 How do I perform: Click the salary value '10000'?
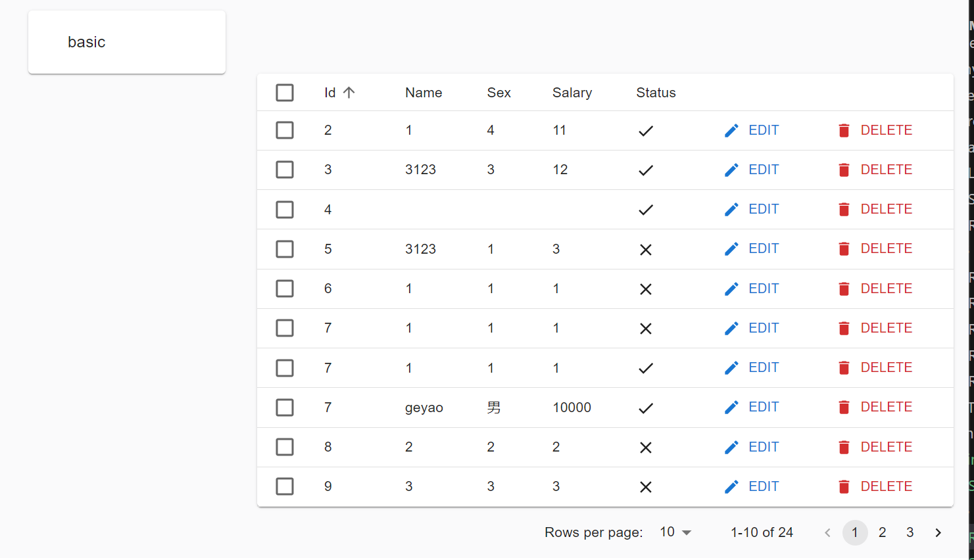point(572,408)
